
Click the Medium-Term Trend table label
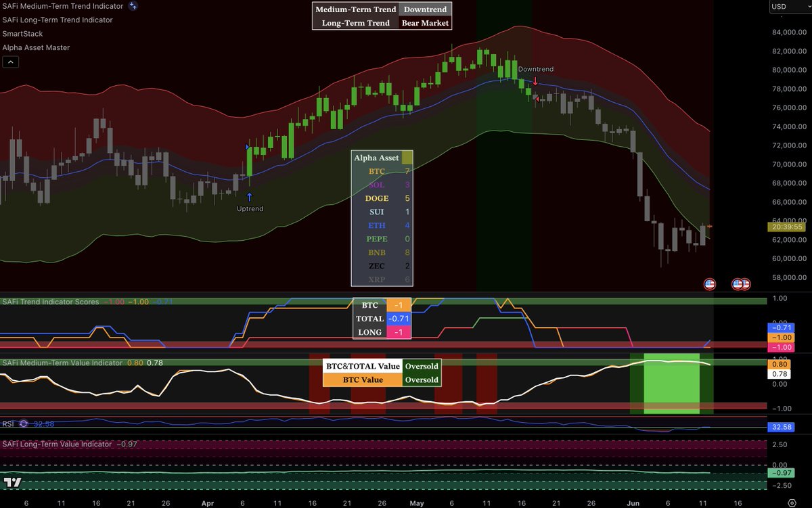point(356,9)
